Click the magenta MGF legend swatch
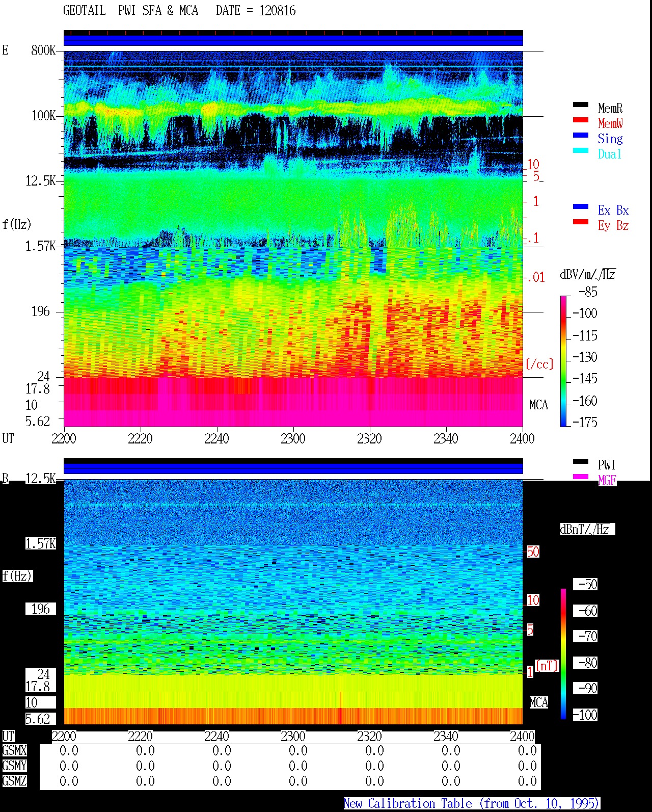 (581, 477)
